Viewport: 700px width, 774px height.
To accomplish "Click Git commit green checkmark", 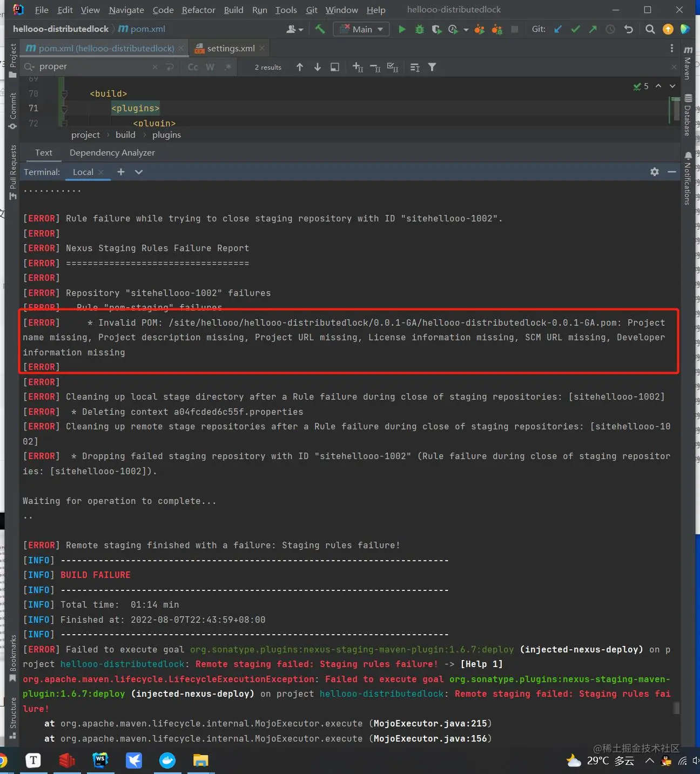I will 576,29.
